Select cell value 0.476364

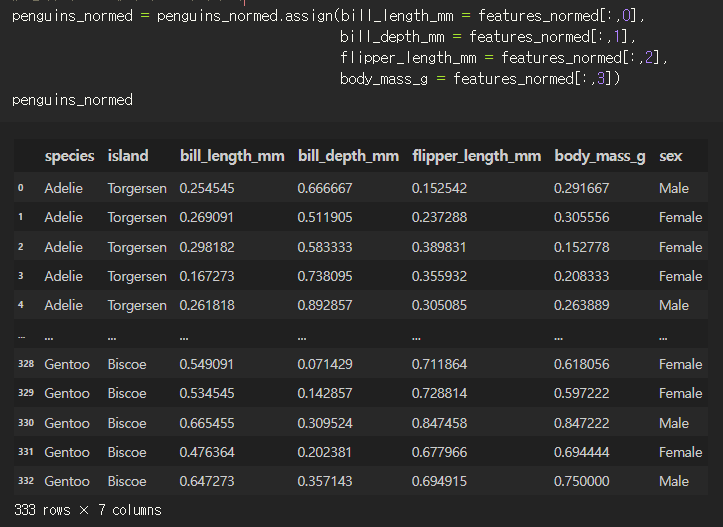pyautogui.click(x=207, y=452)
